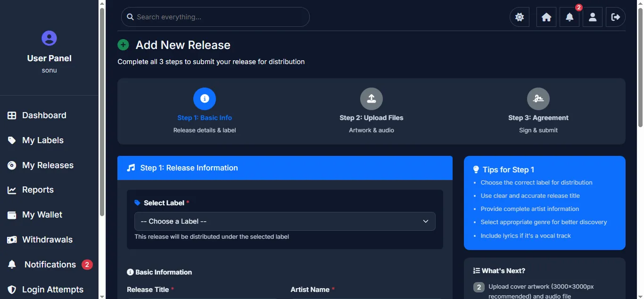The width and height of the screenshot is (644, 299).
Task: Click the Login Attempts shield icon in sidebar
Action: (12, 290)
